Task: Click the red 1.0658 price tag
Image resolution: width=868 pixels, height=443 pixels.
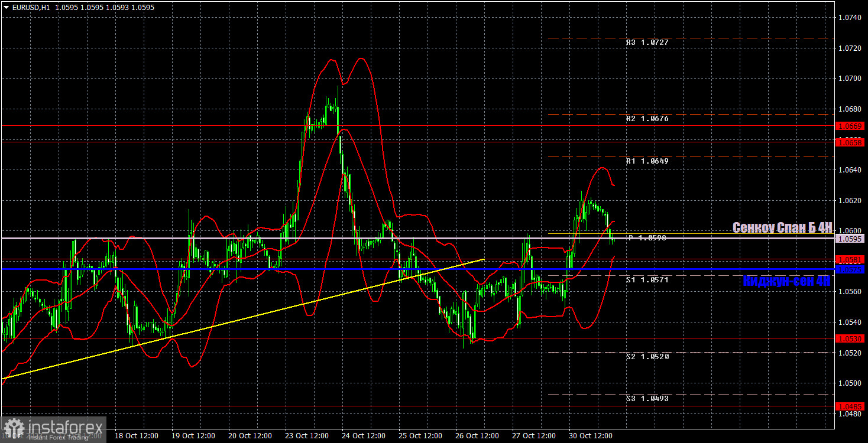Action: pyautogui.click(x=850, y=142)
